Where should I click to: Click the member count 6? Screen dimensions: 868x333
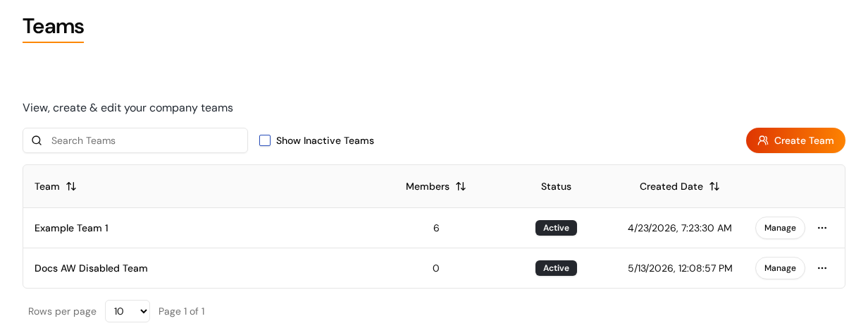(x=436, y=228)
